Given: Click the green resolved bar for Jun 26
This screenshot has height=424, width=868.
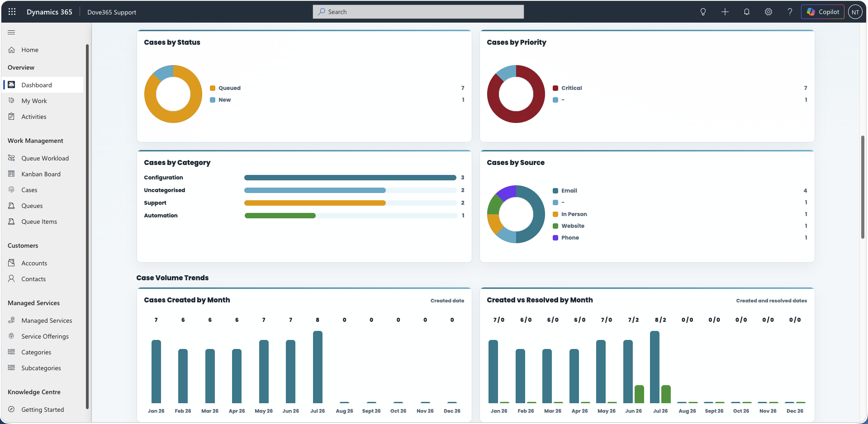Looking at the screenshot, I should [639, 394].
